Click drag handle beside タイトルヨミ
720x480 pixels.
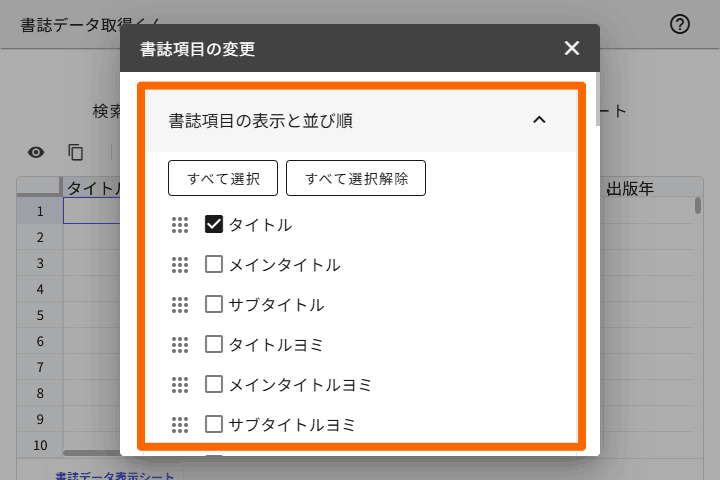tap(180, 345)
